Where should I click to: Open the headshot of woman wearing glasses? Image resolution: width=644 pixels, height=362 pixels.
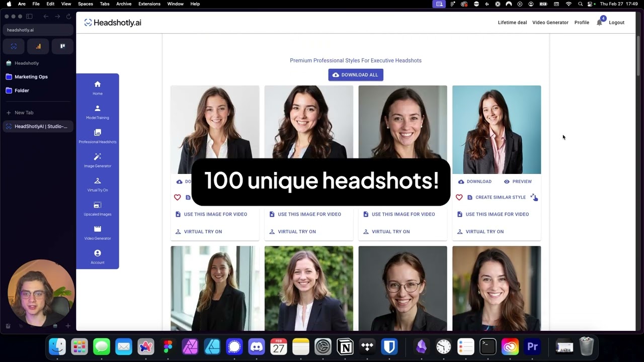pos(403,289)
